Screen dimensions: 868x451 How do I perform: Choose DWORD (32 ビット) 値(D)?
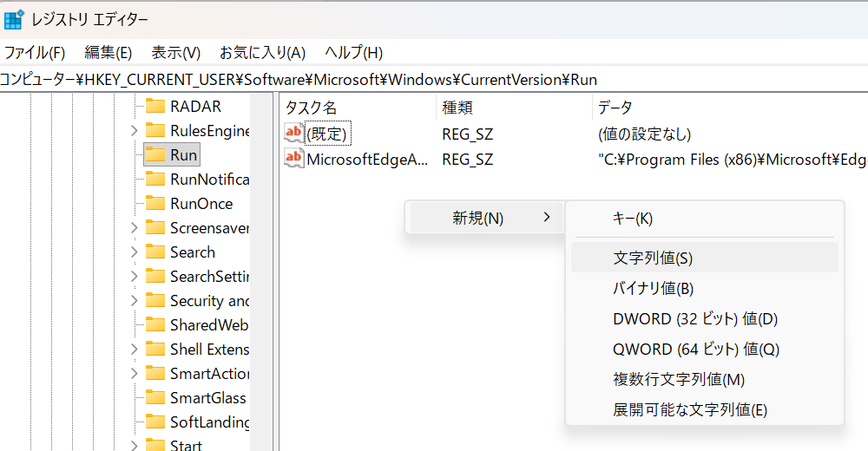click(x=705, y=319)
